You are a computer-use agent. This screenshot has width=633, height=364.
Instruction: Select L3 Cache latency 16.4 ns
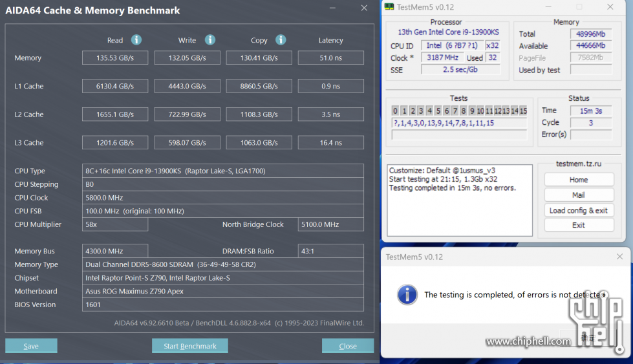point(330,142)
